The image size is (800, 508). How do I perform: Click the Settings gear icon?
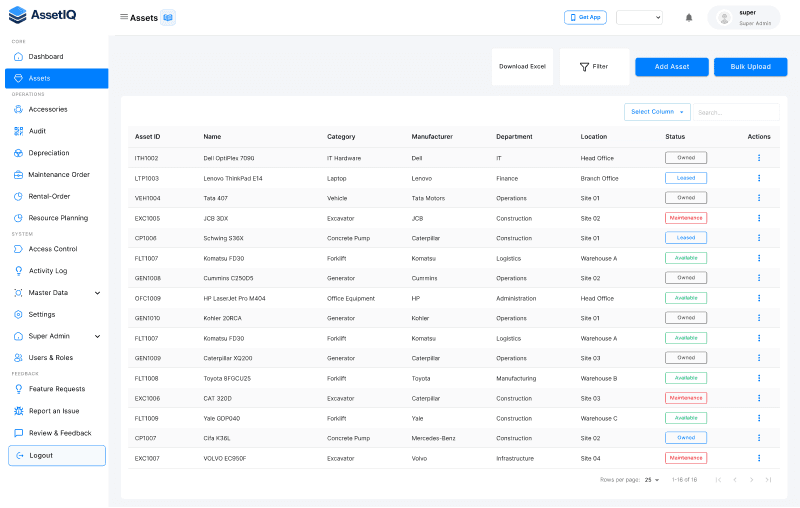[18, 314]
